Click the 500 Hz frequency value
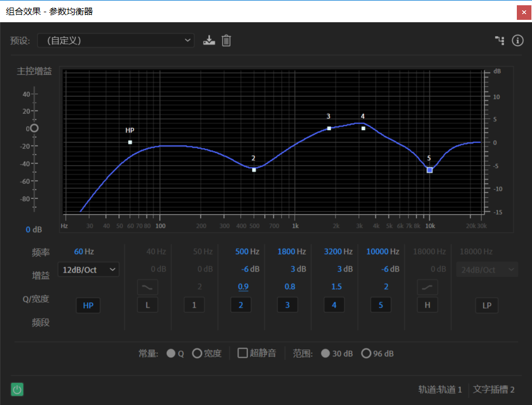Screen dimensions: 532x405 tap(247, 252)
